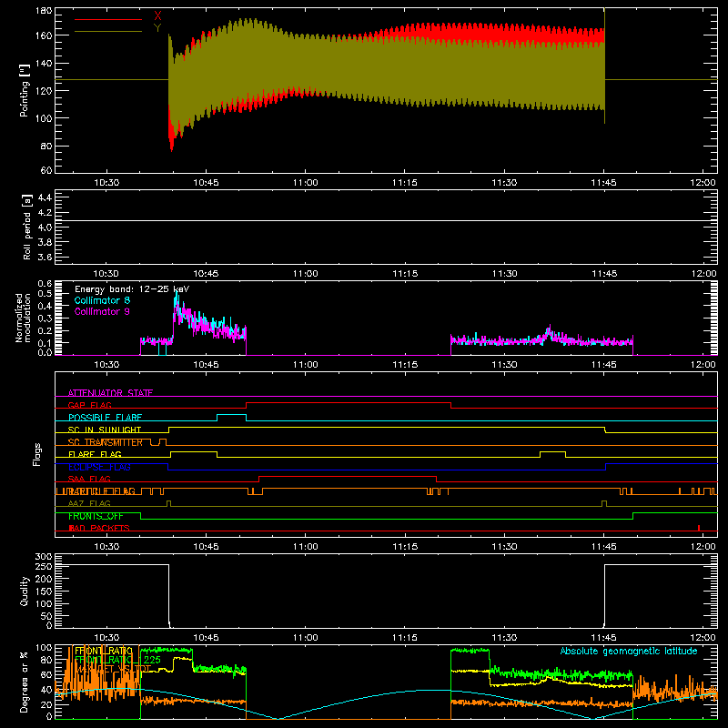Screen dimensions: 728x728
Task: Click "10:30" on the Quality plot time axis
Action: point(106,638)
